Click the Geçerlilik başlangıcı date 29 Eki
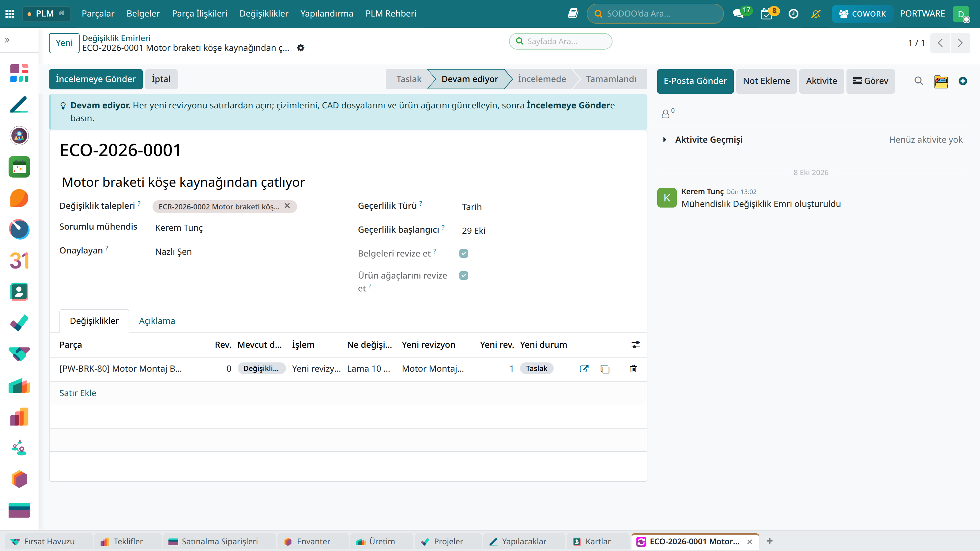Screen dimensions: 980x551 click(x=474, y=231)
